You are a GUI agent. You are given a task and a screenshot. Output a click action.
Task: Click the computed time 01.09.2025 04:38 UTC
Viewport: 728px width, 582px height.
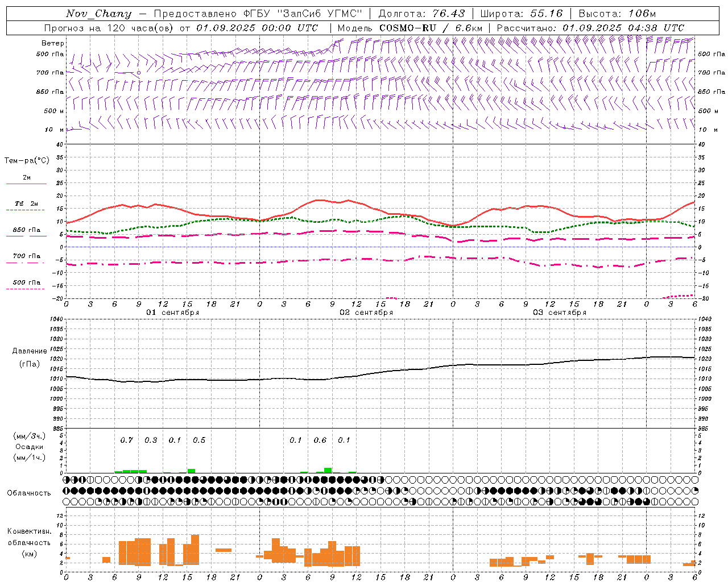coord(623,28)
